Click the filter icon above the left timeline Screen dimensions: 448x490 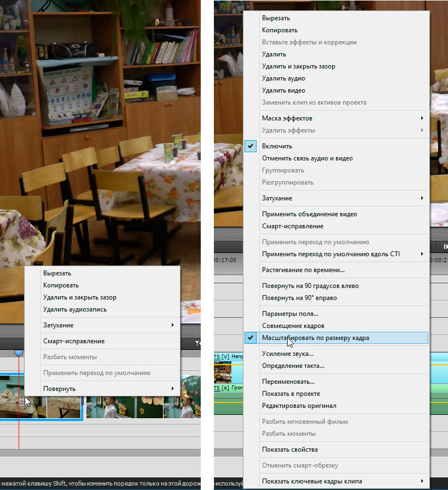click(197, 343)
